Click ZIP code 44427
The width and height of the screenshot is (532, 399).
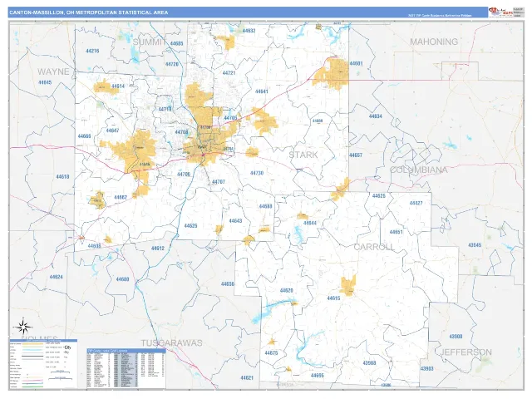click(x=416, y=203)
